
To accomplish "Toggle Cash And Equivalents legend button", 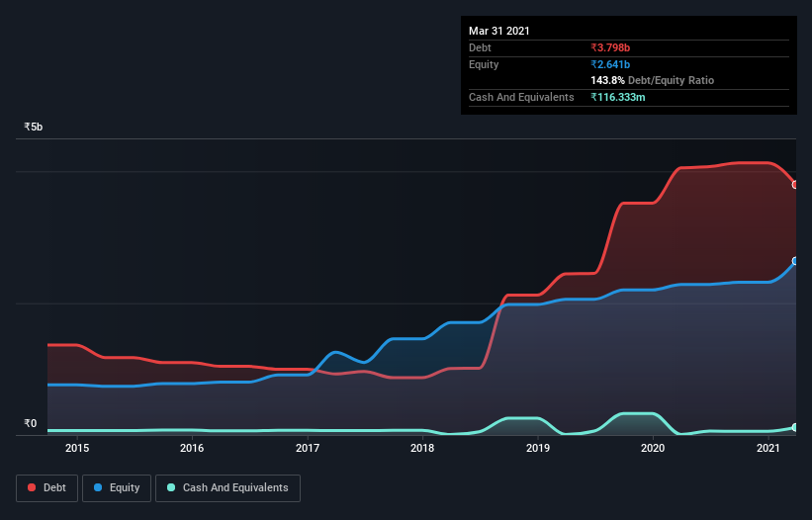I will coord(227,488).
